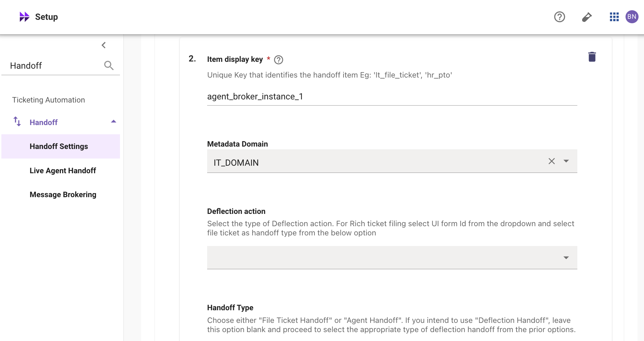Image resolution: width=644 pixels, height=341 pixels.
Task: Click the Item display key text field
Action: click(392, 97)
